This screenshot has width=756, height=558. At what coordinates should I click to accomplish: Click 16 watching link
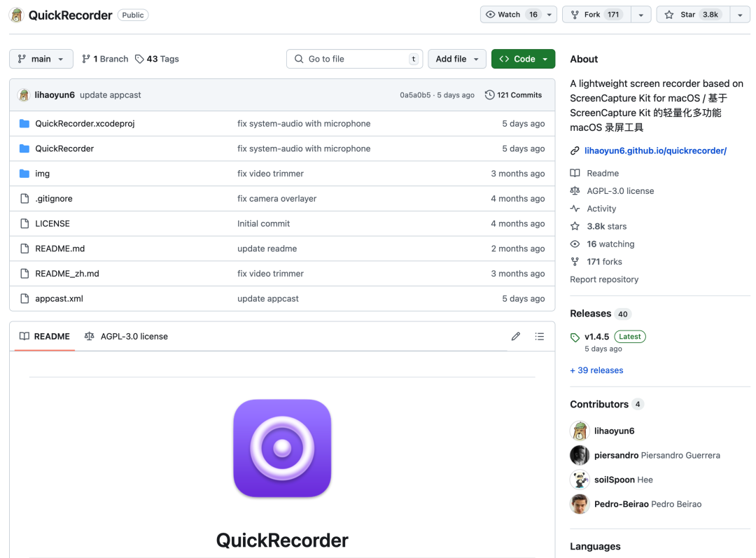coord(610,244)
